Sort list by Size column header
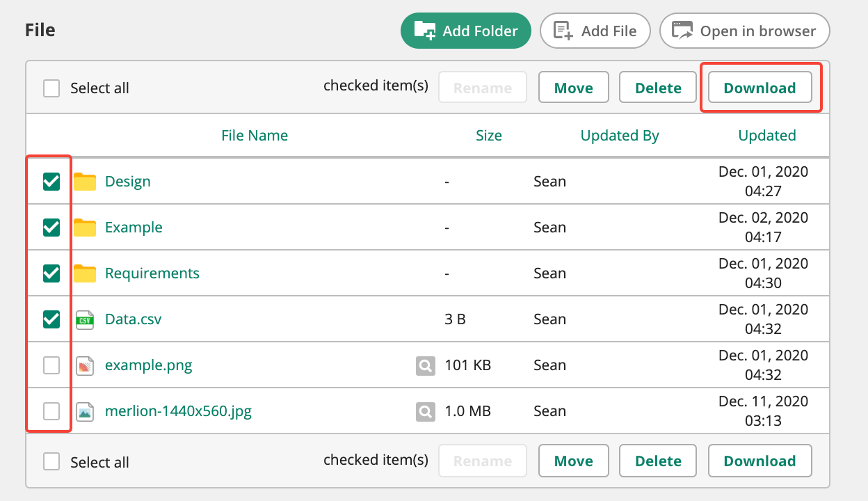This screenshot has width=868, height=501. click(488, 136)
